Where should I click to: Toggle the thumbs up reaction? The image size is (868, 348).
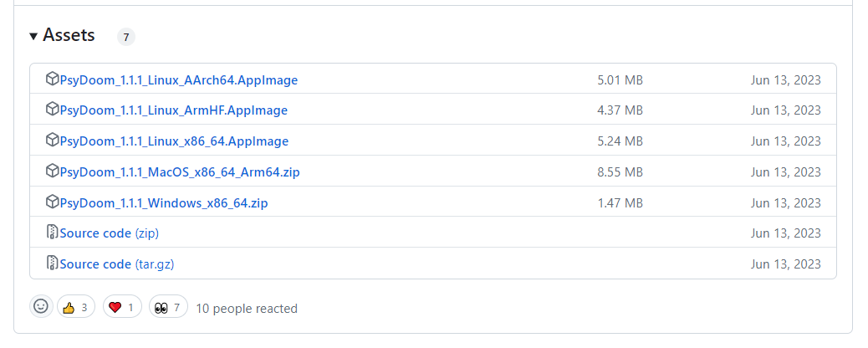[76, 307]
